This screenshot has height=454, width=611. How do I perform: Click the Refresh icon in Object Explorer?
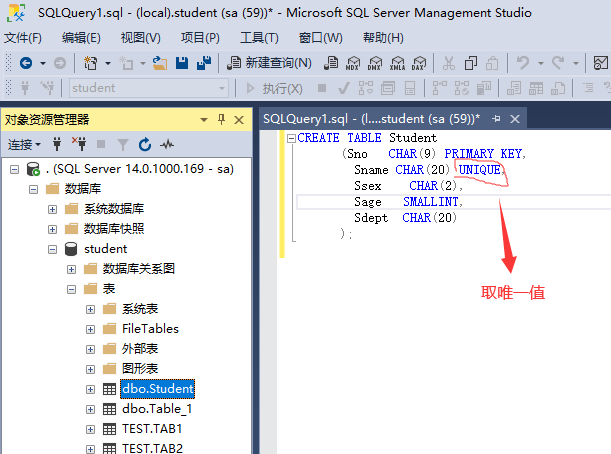pyautogui.click(x=145, y=145)
